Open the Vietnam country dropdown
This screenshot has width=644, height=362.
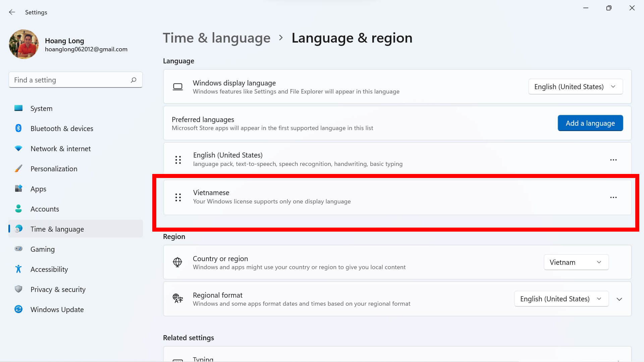pos(576,262)
